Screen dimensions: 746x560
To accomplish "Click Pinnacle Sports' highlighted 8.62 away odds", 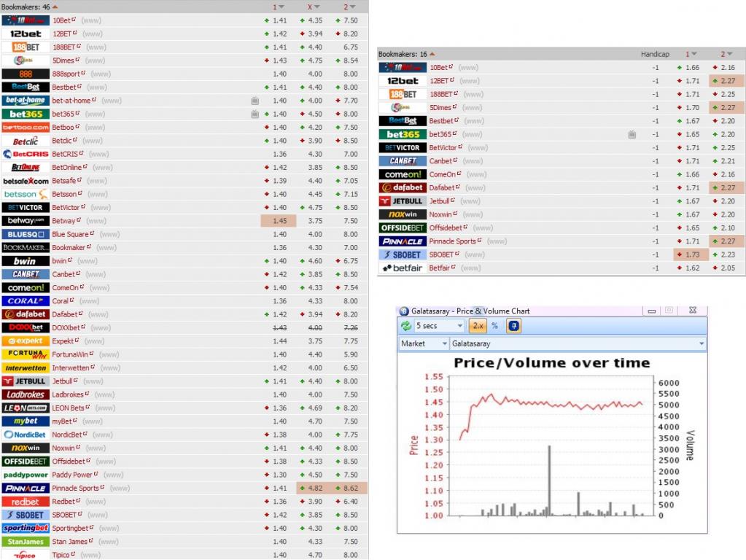I will pyautogui.click(x=350, y=488).
